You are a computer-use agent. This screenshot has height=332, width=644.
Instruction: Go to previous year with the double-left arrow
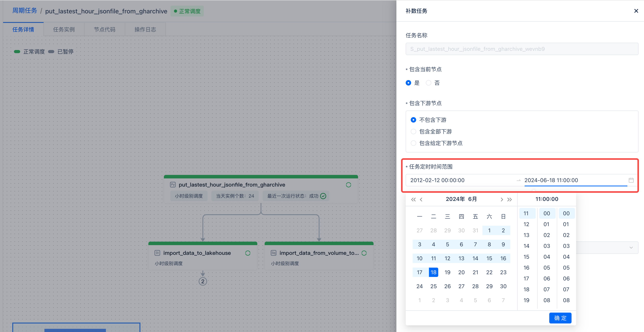tap(413, 199)
